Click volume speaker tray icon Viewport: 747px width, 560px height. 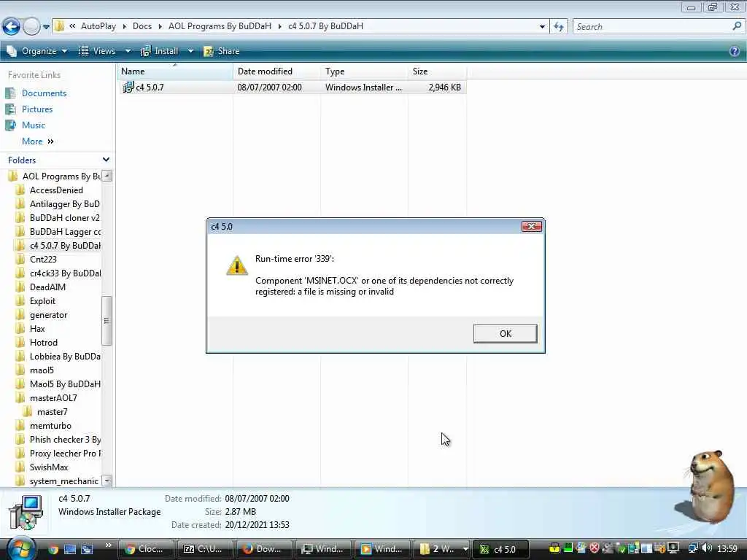tap(707, 548)
